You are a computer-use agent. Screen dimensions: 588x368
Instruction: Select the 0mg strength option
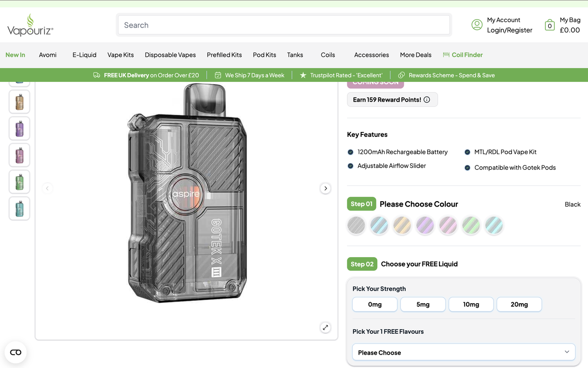(375, 304)
